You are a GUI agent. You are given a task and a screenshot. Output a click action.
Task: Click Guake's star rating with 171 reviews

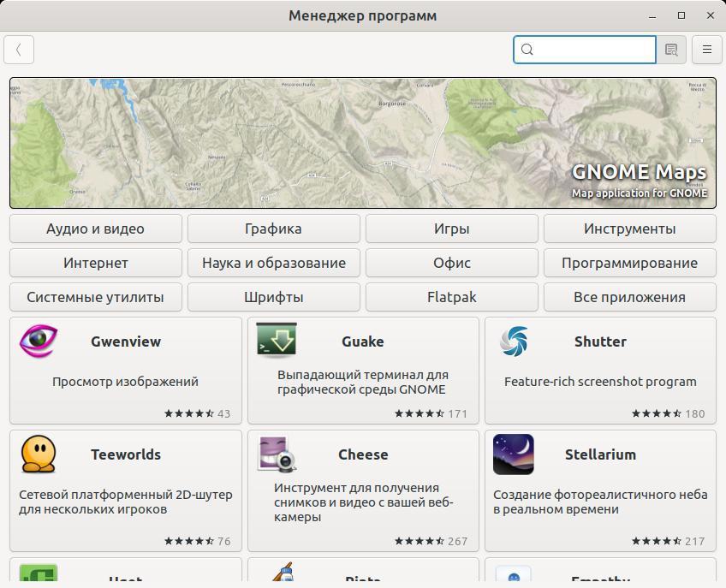point(431,413)
